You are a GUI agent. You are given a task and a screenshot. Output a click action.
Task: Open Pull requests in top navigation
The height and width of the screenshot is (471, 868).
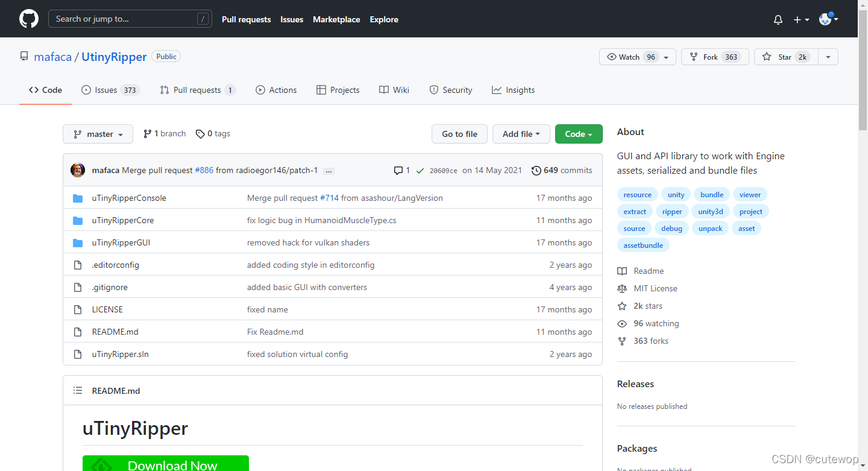(x=246, y=19)
